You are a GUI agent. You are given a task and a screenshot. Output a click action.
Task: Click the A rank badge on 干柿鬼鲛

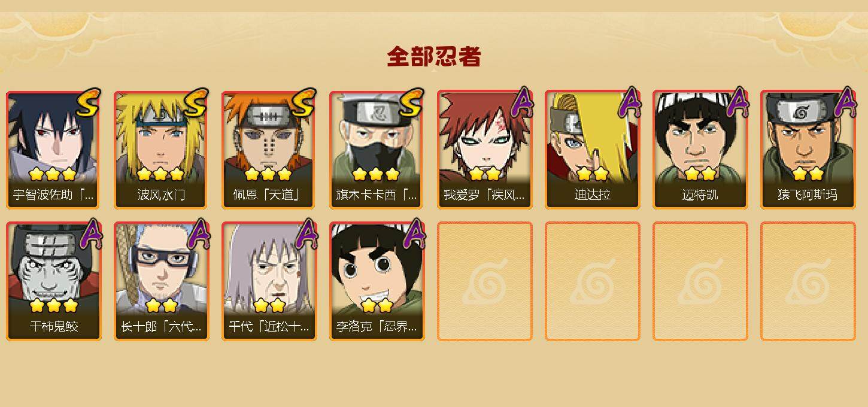[x=90, y=233]
